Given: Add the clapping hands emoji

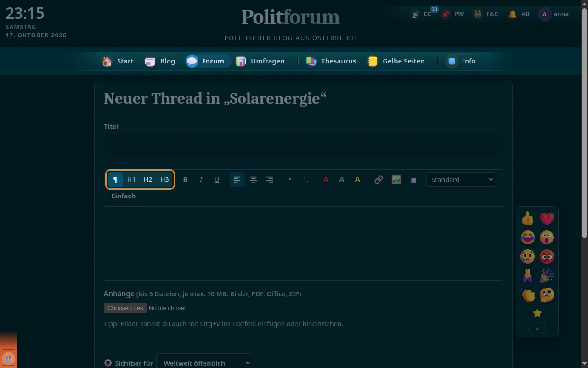Looking at the screenshot, I should pos(528,294).
